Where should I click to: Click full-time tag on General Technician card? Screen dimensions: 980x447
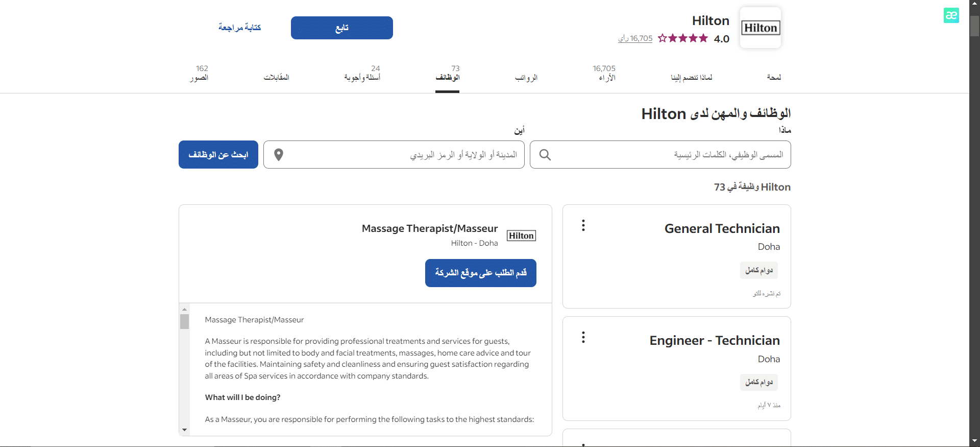point(759,270)
